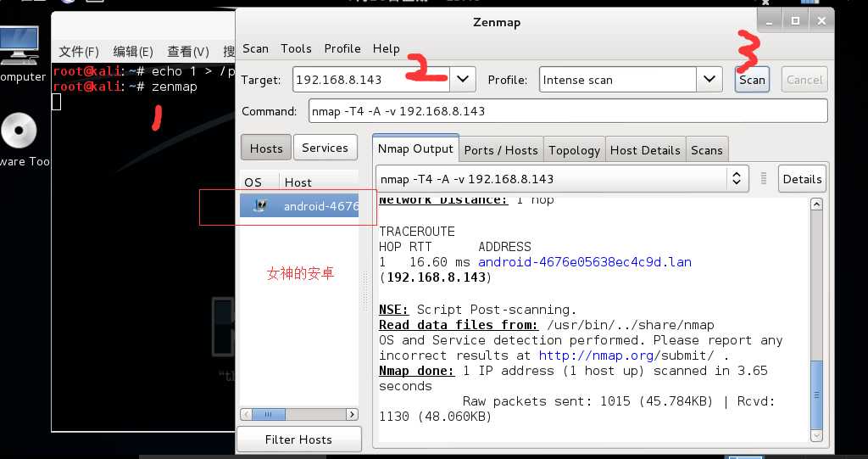
Task: Expand the Target dropdown arrow
Action: [463, 80]
